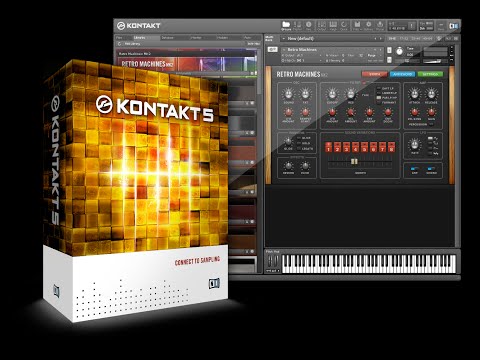This screenshot has height=360, width=480.
Task: Select sound variation button 8
Action: (391, 147)
